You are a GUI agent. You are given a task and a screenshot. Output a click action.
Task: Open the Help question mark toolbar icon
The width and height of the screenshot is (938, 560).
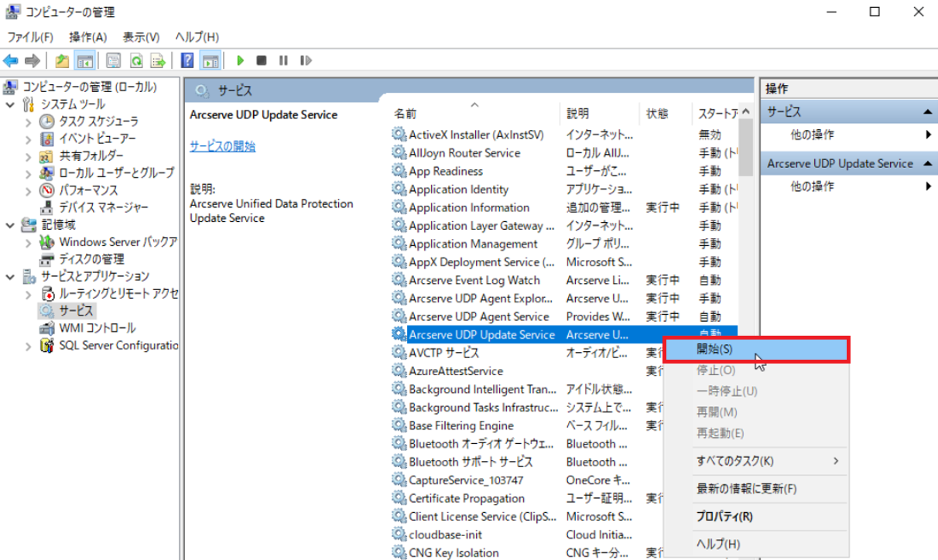coord(187,60)
